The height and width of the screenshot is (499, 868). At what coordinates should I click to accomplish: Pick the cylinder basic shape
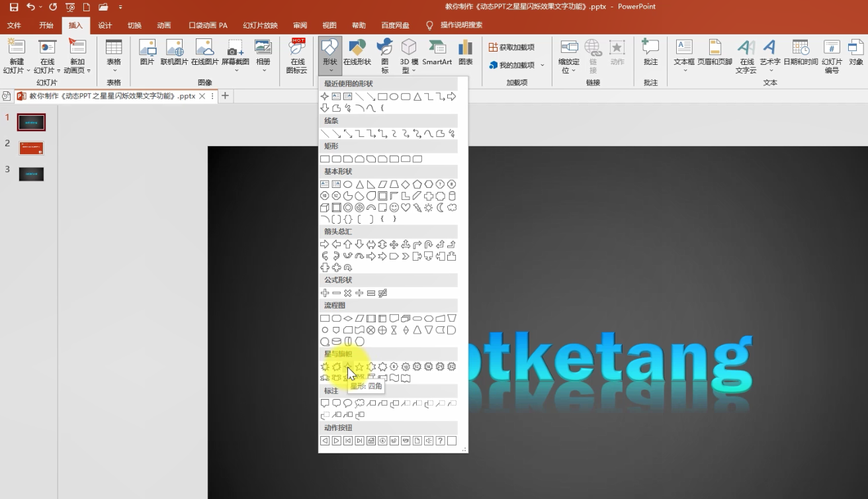(x=452, y=196)
